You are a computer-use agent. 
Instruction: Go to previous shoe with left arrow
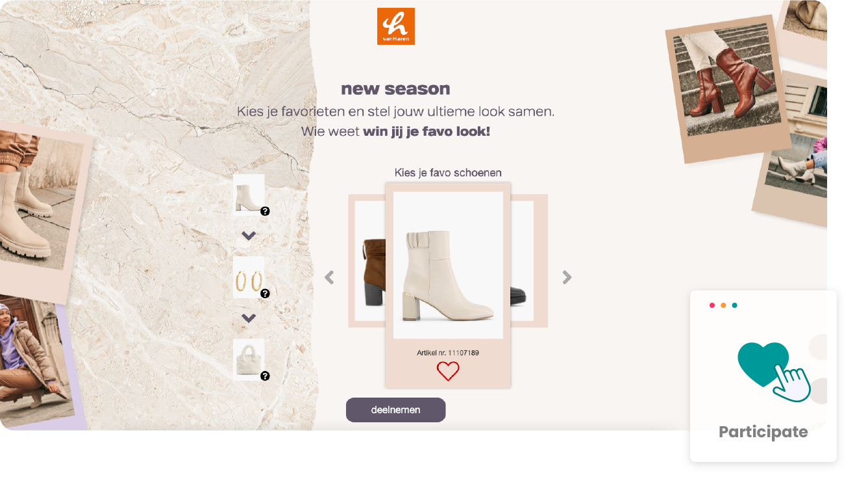coord(329,277)
